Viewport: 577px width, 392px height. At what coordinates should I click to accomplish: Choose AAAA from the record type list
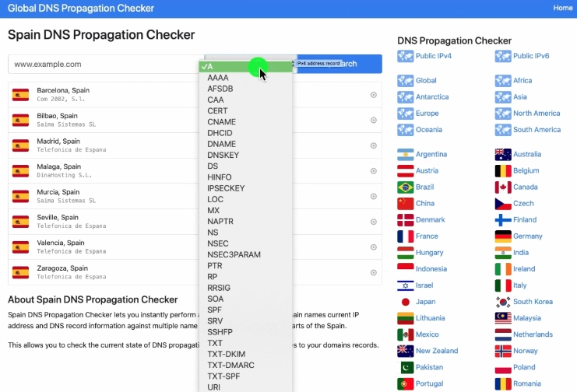tap(245, 78)
